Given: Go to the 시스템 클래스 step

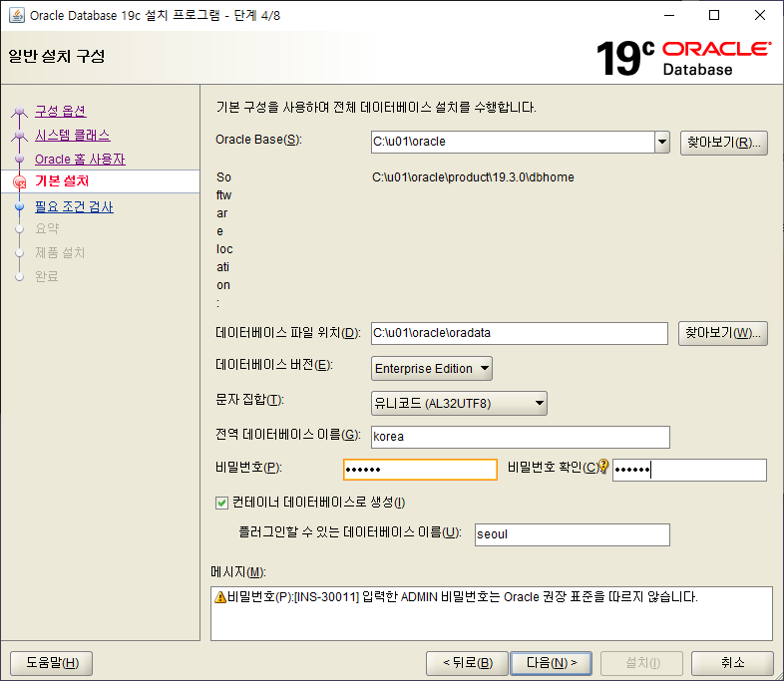Looking at the screenshot, I should click(x=73, y=135).
